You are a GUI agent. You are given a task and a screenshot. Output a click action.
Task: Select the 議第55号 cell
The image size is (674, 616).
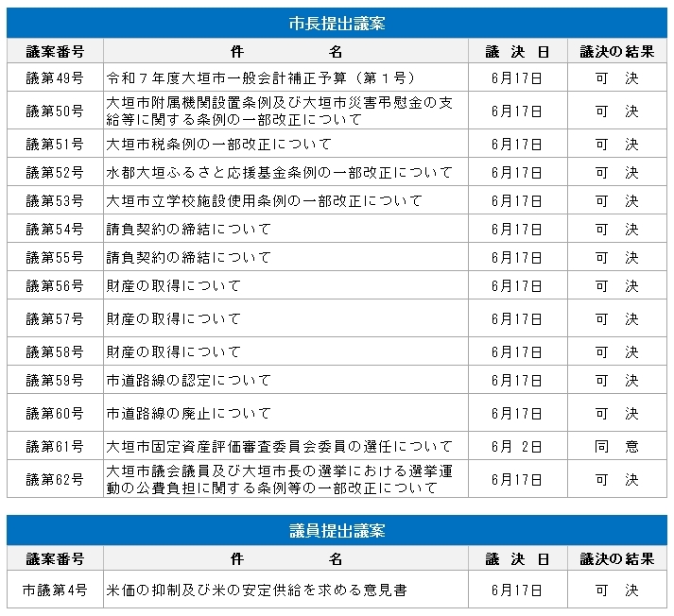(55, 257)
